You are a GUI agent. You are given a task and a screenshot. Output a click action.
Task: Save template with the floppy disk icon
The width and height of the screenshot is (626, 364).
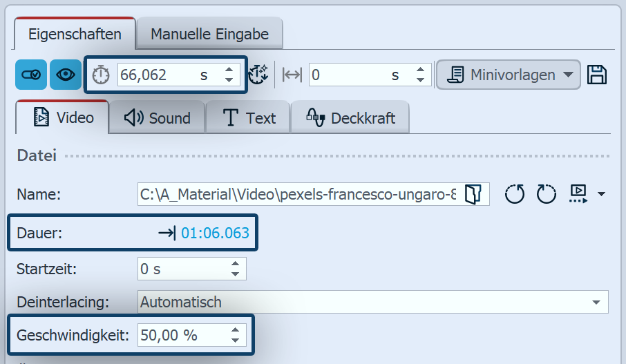[597, 75]
